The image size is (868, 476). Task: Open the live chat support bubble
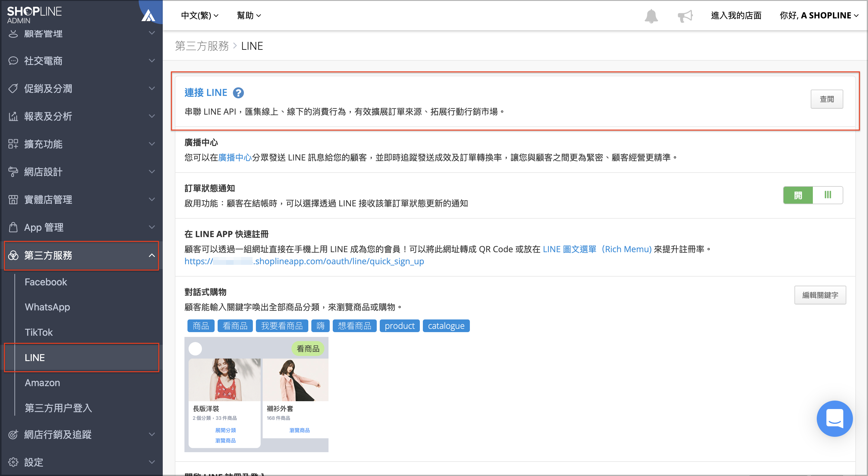point(834,418)
